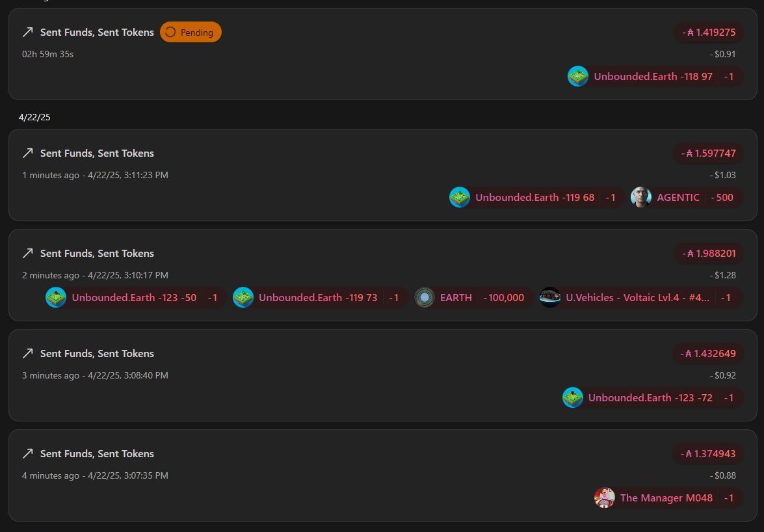This screenshot has height=532, width=764.
Task: Click the 4/22/25 date header
Action: [34, 117]
